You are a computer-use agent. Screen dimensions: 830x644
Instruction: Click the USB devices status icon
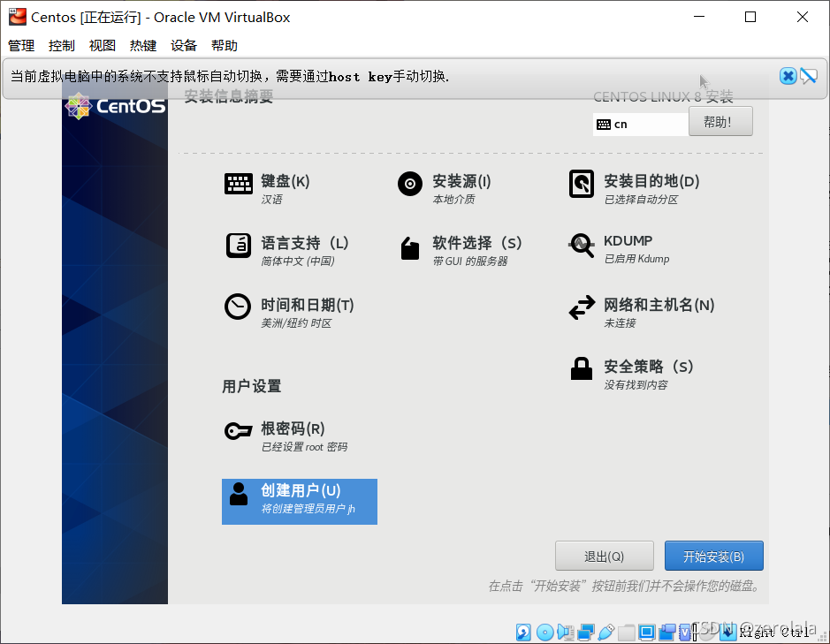606,633
